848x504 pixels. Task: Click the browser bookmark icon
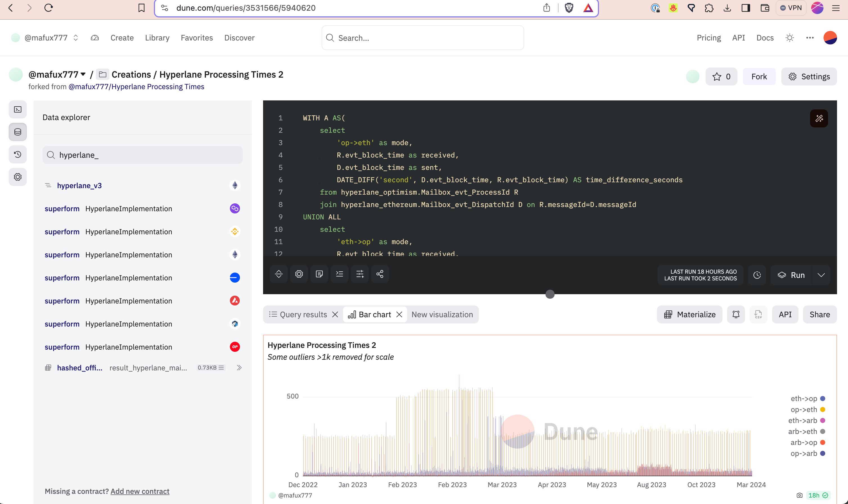(142, 8)
